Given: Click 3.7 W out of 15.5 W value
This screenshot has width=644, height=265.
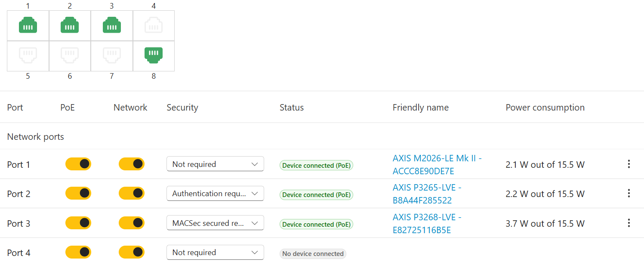Looking at the screenshot, I should pyautogui.click(x=545, y=223).
